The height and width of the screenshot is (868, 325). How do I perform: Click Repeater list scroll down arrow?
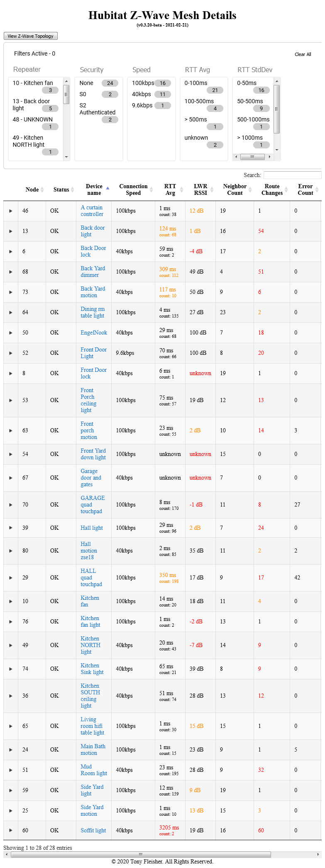[66, 157]
